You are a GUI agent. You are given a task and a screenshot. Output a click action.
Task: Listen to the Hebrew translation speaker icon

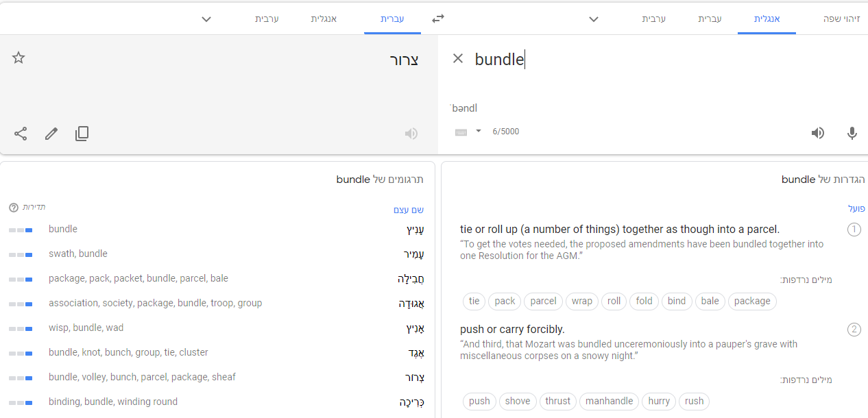point(411,134)
